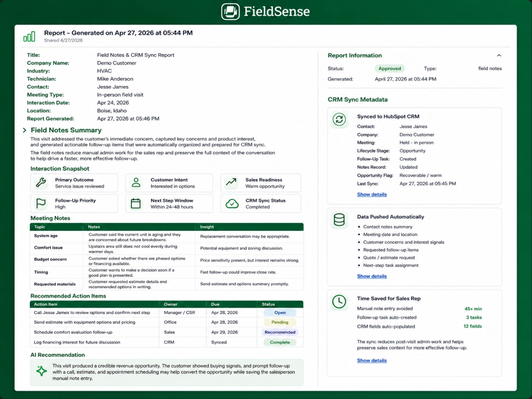Click the Complete status badge
This screenshot has width=532, height=399.
pyautogui.click(x=280, y=342)
